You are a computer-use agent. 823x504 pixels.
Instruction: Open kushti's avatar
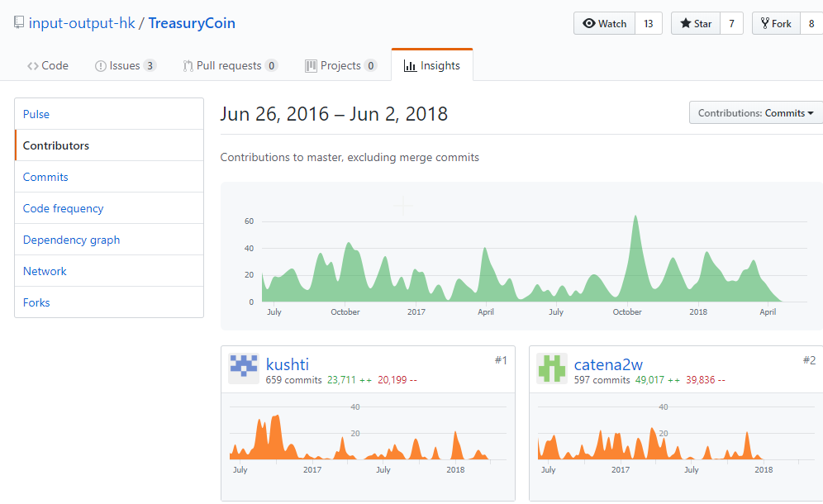pyautogui.click(x=244, y=368)
